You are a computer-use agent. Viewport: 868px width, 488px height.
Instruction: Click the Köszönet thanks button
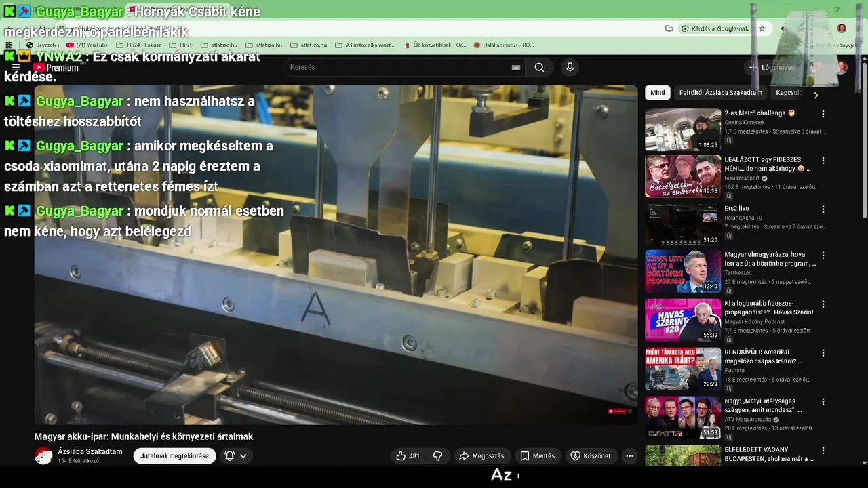click(x=591, y=456)
